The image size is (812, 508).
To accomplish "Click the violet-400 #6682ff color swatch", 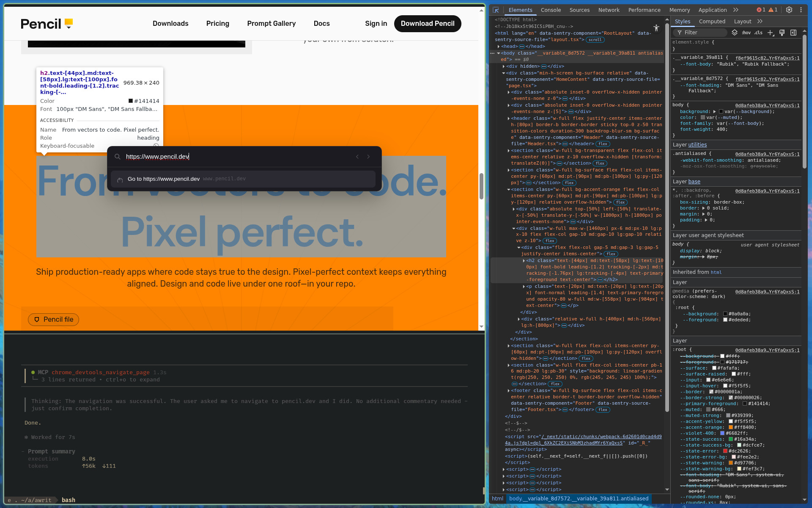I will [x=722, y=433].
